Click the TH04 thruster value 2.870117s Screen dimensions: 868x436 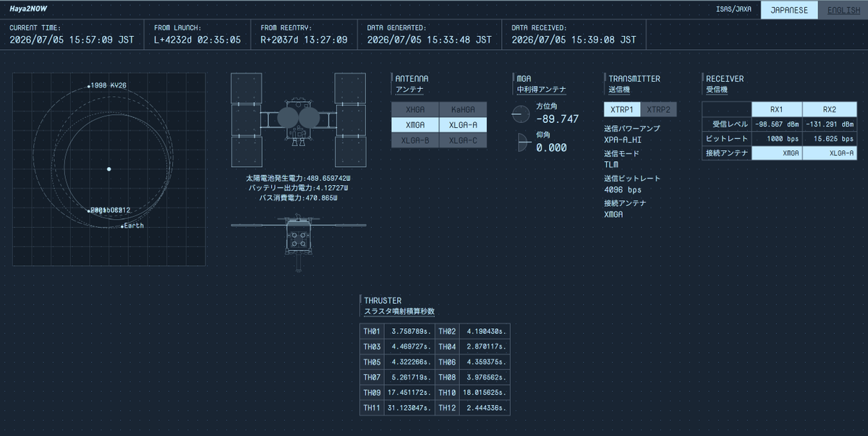tap(485, 347)
